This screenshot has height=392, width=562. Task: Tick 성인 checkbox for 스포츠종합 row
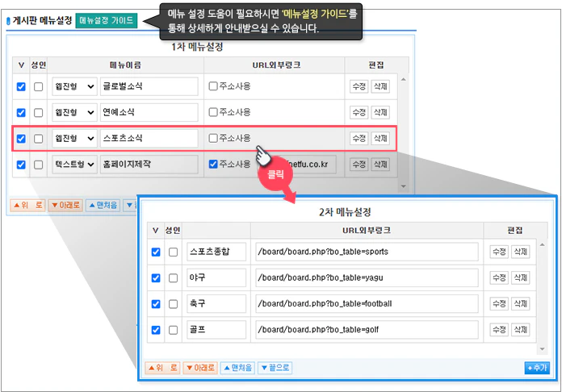click(173, 252)
